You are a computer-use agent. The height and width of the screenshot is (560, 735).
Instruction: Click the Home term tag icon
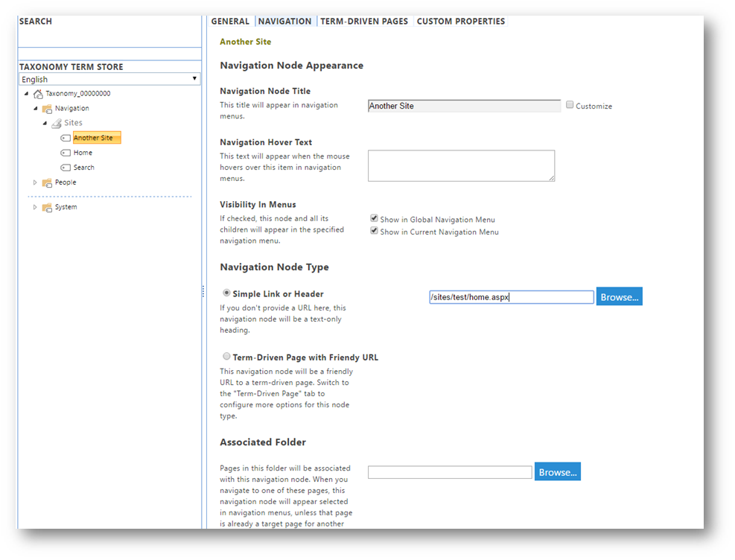pos(66,153)
